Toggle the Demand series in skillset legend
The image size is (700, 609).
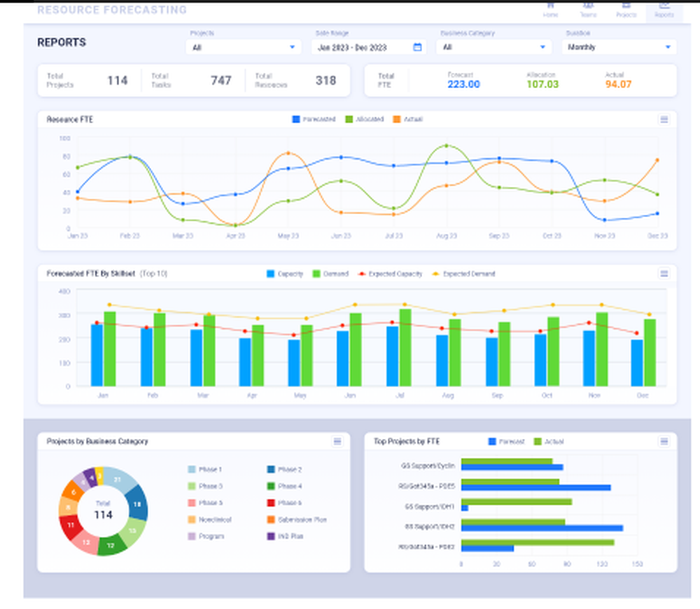point(331,274)
